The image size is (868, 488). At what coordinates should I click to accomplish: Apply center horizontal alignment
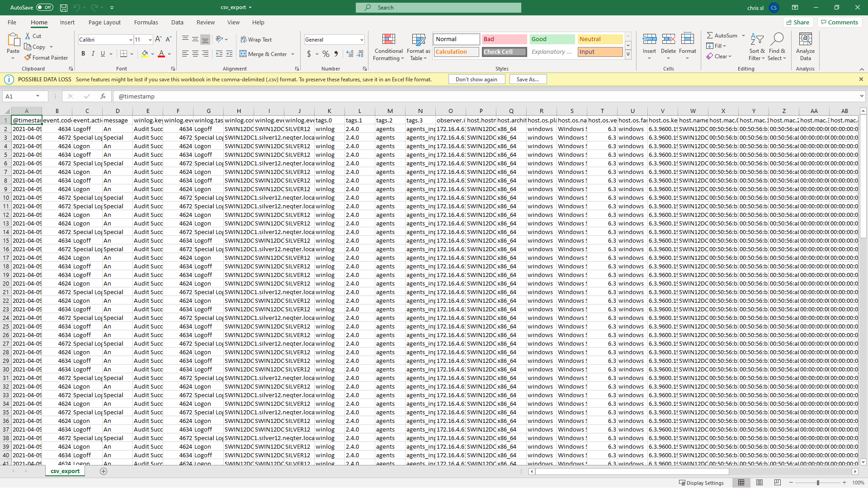(x=195, y=54)
